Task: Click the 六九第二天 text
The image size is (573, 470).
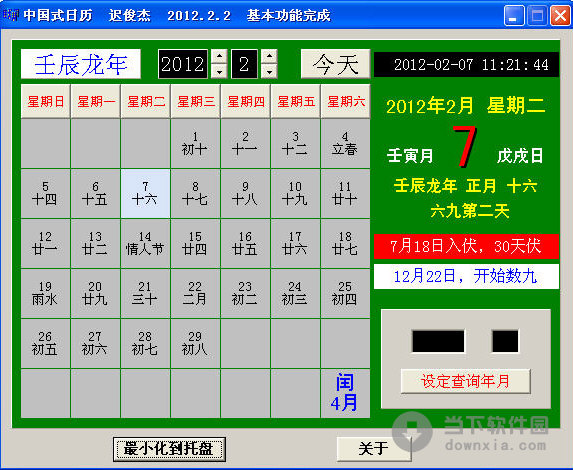Action: (x=470, y=211)
